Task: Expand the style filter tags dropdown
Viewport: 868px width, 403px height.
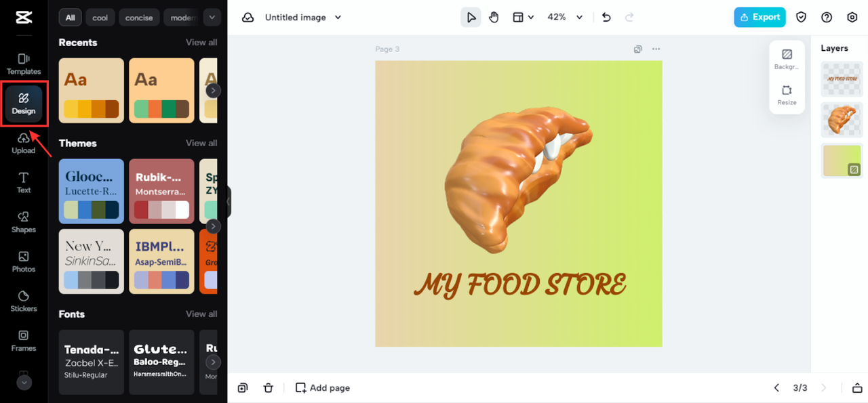Action: point(212,18)
